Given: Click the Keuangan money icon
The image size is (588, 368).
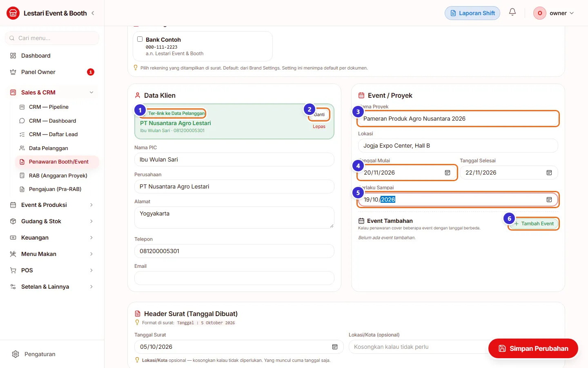Looking at the screenshot, I should coord(13,238).
